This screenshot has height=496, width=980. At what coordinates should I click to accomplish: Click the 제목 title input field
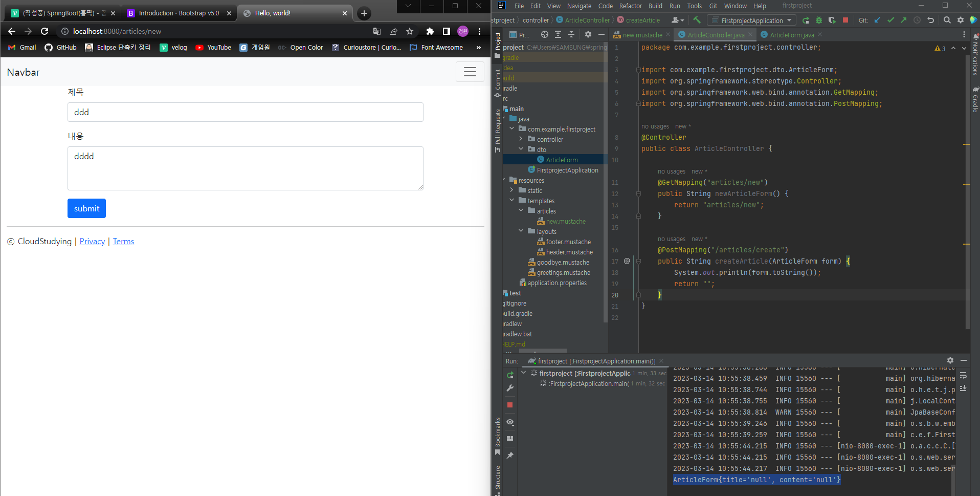(x=246, y=112)
